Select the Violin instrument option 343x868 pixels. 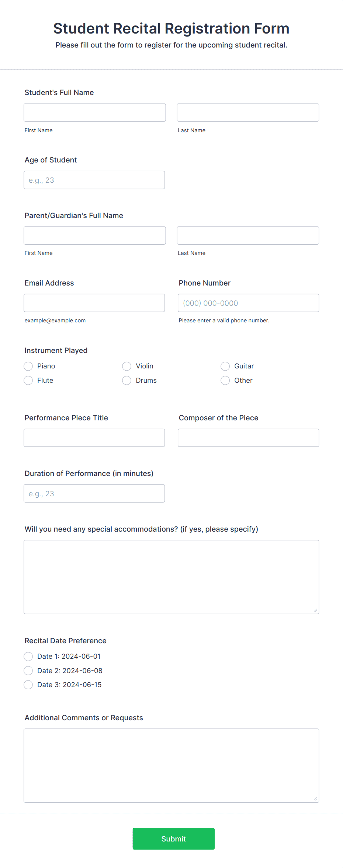[127, 366]
